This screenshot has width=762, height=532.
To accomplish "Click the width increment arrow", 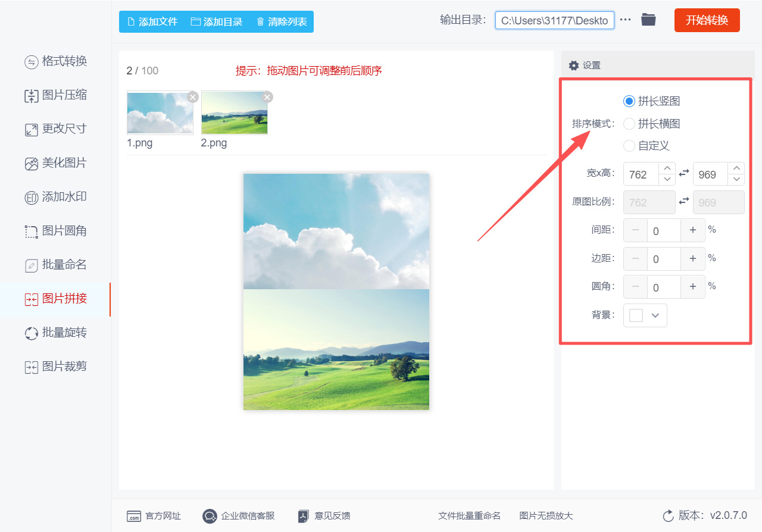I will (x=667, y=169).
